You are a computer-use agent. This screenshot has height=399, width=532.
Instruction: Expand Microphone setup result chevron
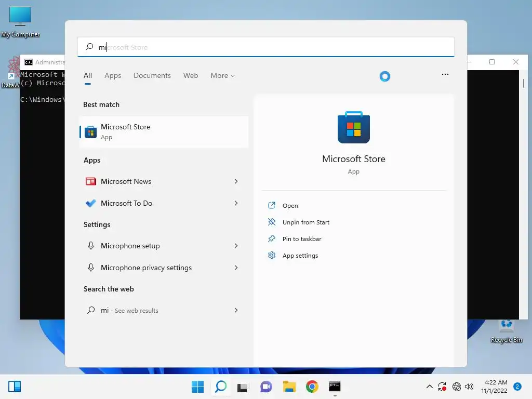click(x=236, y=246)
